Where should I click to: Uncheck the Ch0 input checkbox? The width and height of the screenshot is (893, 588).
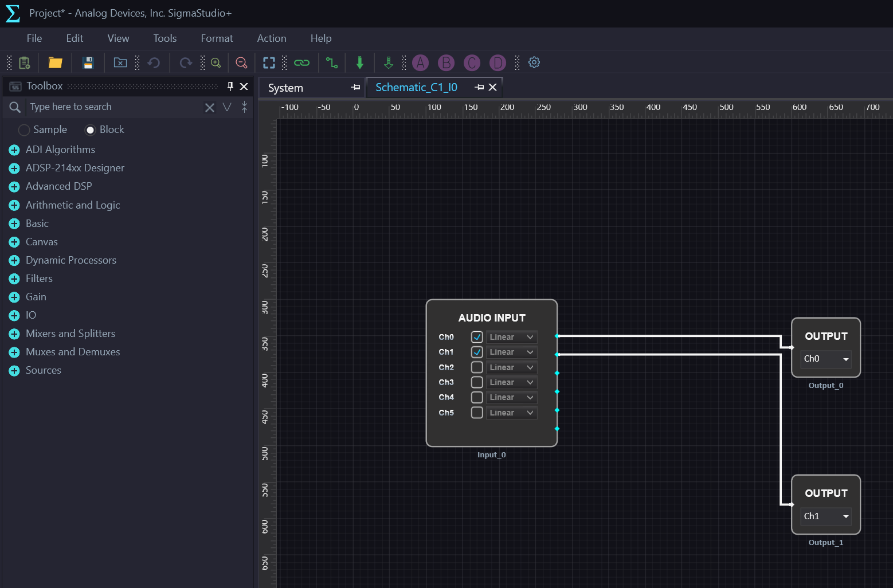477,337
